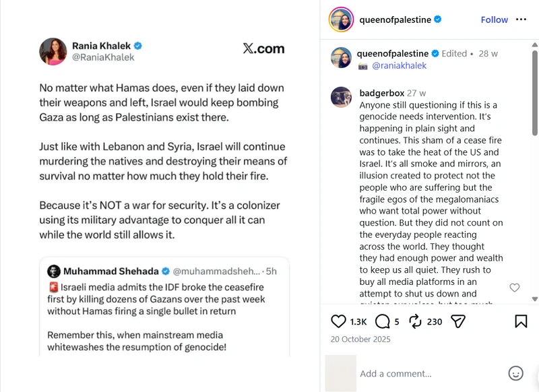Open @raniakhalek tagged profile link
The width and height of the screenshot is (539, 392).
(399, 65)
